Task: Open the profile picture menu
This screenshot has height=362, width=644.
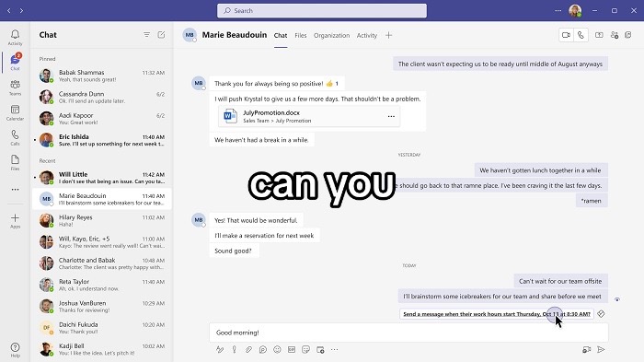Action: pos(575,11)
